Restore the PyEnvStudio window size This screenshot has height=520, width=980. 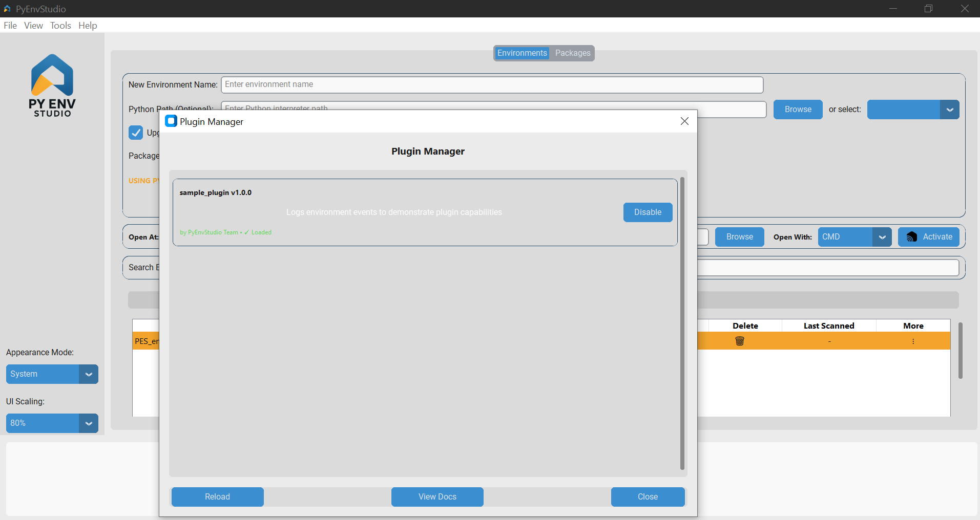pyautogui.click(x=928, y=9)
